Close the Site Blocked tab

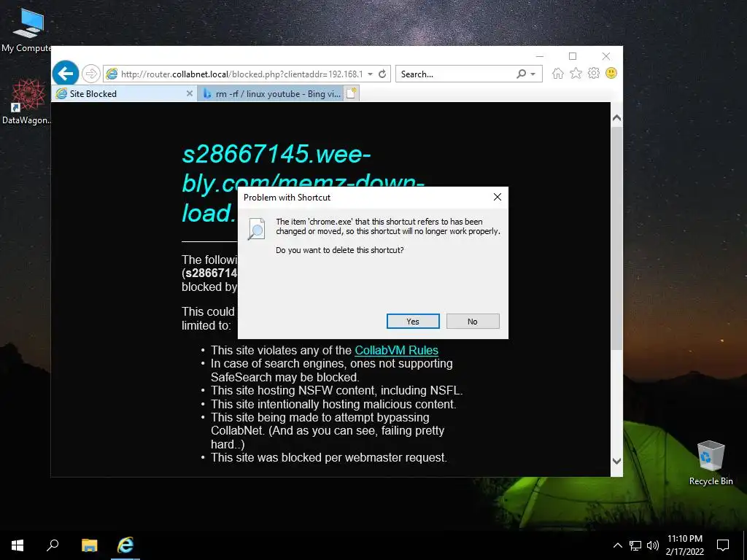point(190,94)
